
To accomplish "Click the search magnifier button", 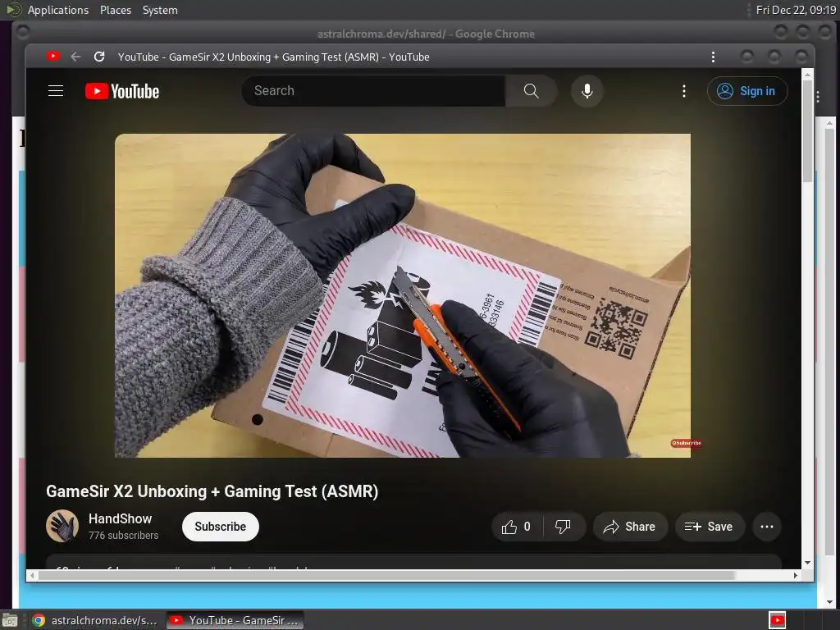I will [531, 91].
